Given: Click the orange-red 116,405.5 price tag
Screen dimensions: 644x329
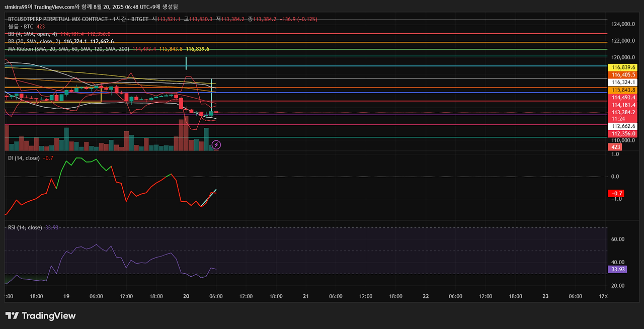Looking at the screenshot, I should click(x=623, y=74).
